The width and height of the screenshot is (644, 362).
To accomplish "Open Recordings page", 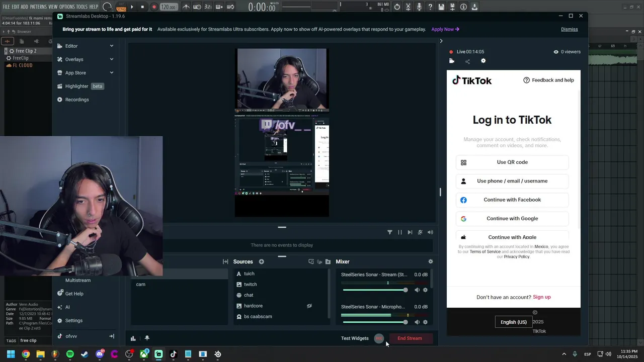I will pyautogui.click(x=73, y=100).
